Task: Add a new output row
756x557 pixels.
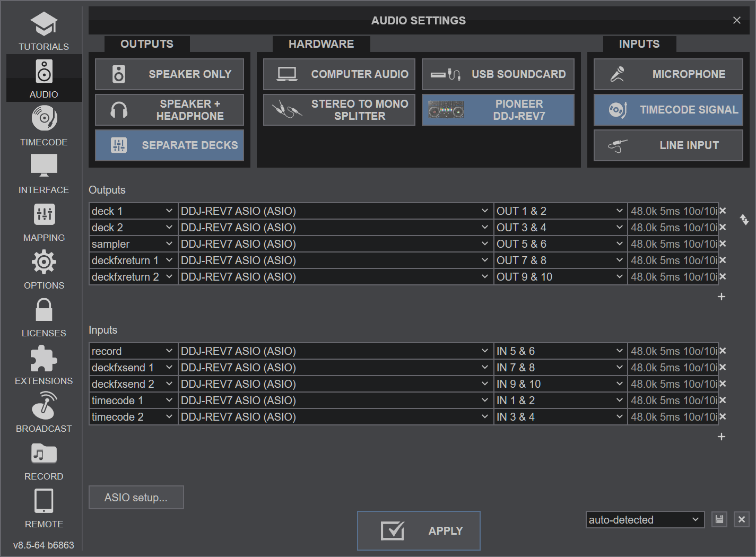Action: click(x=721, y=297)
